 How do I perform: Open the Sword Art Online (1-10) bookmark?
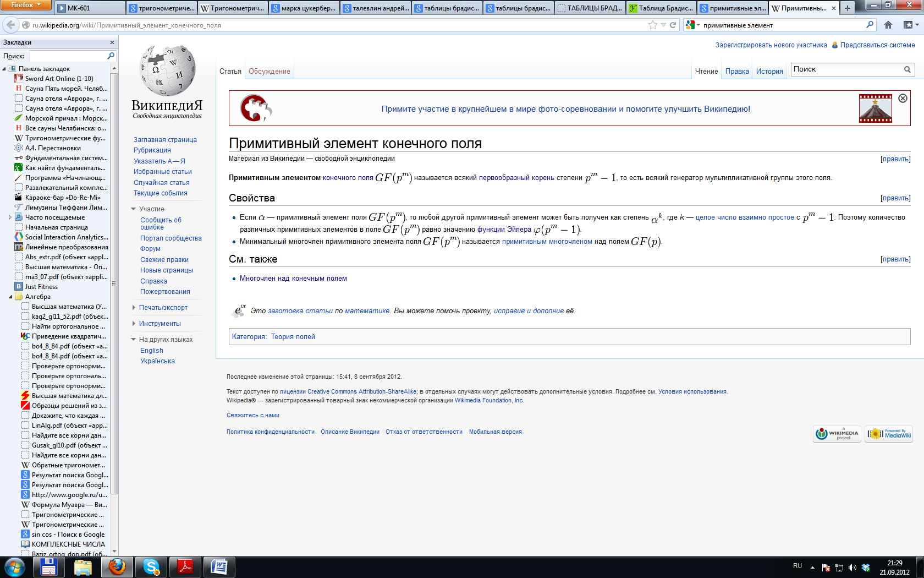59,79
